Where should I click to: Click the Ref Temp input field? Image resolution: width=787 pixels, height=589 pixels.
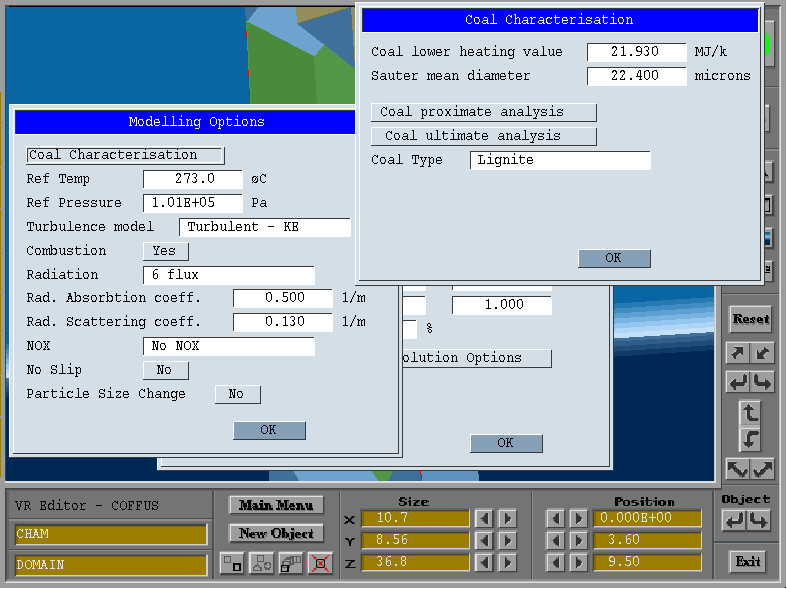click(x=193, y=179)
